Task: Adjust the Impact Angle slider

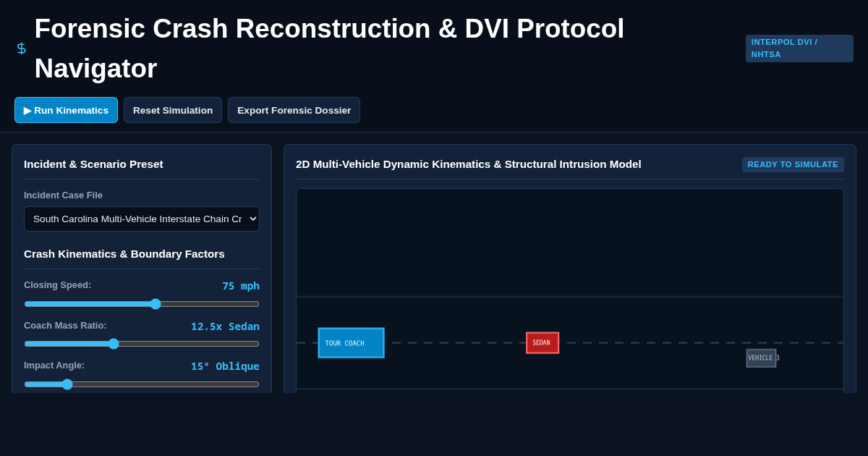Action: pyautogui.click(x=142, y=384)
